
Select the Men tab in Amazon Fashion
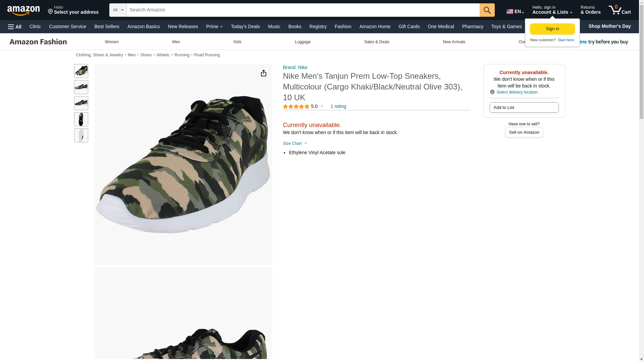(176, 42)
